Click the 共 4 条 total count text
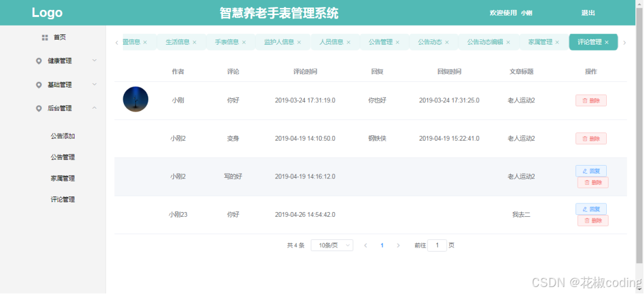The image size is (644, 294). tap(296, 246)
